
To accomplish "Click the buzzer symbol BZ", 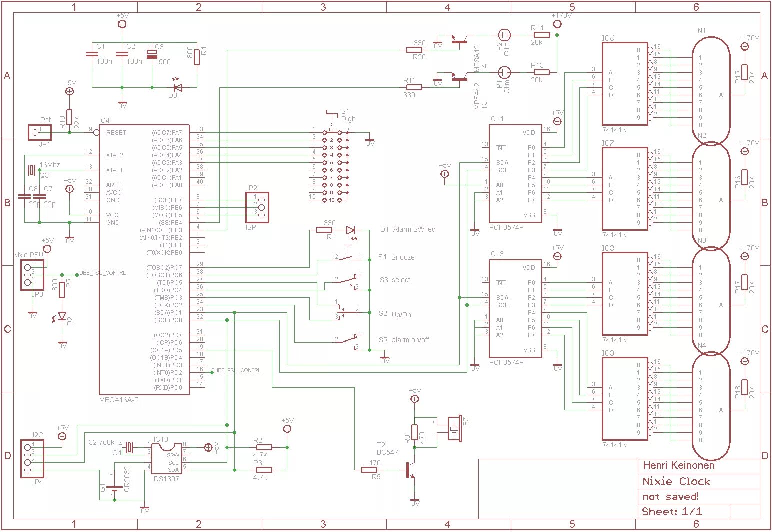I will [454, 429].
